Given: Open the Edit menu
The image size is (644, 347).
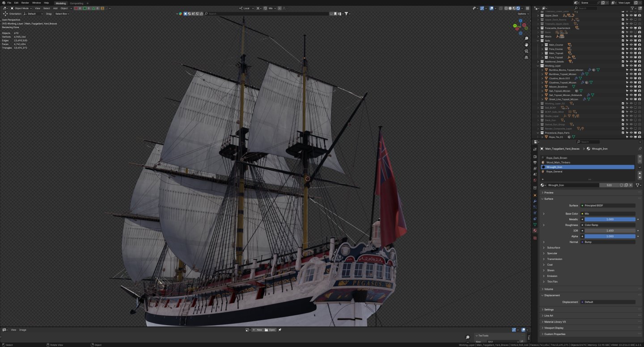Looking at the screenshot, I should (x=16, y=3).
